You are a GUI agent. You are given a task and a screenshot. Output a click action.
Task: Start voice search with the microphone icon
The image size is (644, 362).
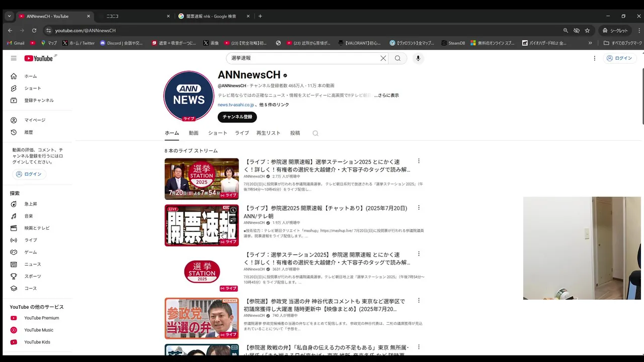[x=418, y=58]
